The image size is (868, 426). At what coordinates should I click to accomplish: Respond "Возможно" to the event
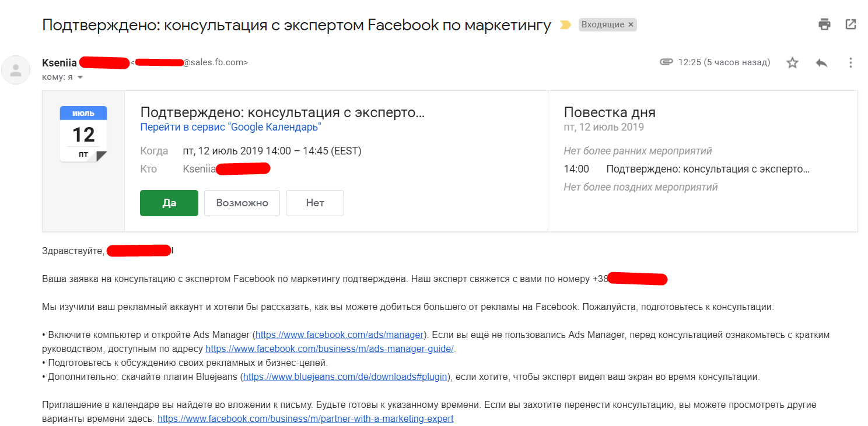242,202
